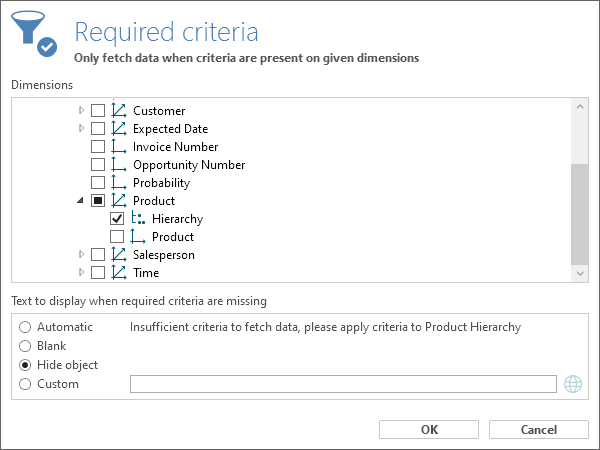Choose the Custom text radio button
The height and width of the screenshot is (450, 600).
point(25,384)
